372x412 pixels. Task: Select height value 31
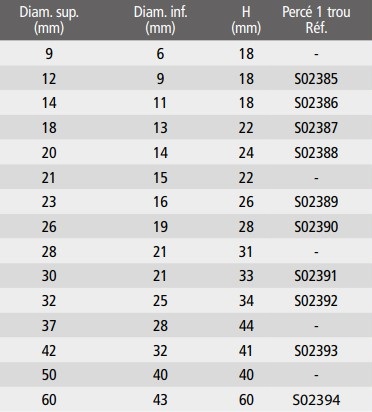point(246,252)
